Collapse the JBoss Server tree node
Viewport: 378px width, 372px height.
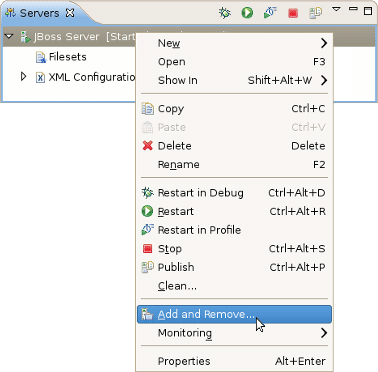click(x=9, y=36)
